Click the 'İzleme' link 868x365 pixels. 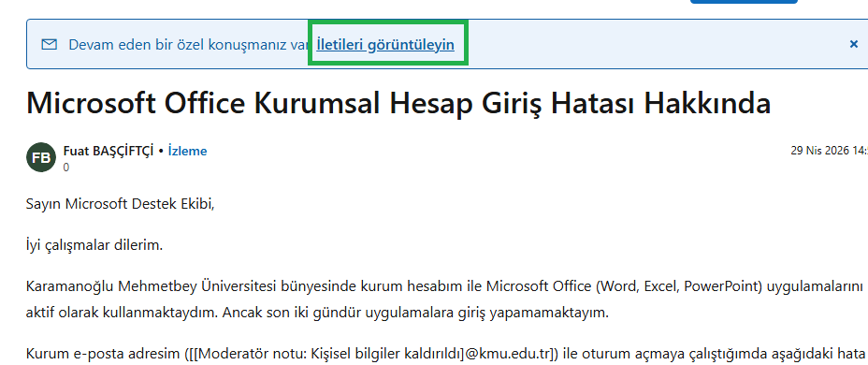(x=188, y=151)
